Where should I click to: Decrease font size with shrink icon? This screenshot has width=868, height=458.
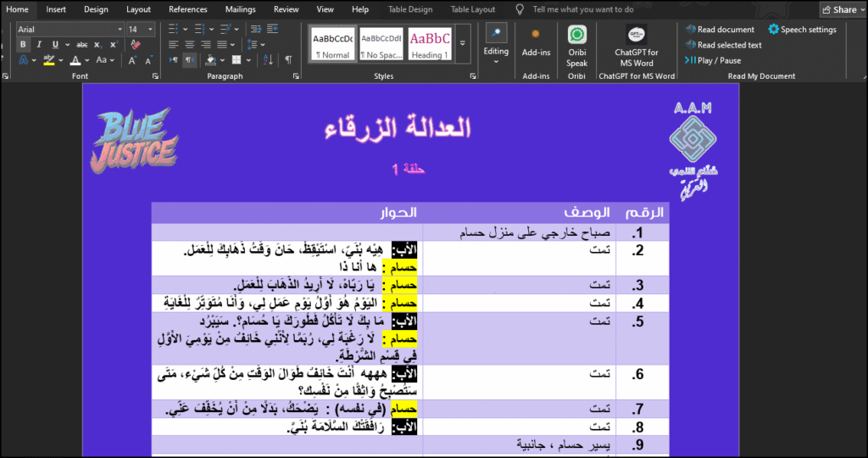(x=148, y=60)
